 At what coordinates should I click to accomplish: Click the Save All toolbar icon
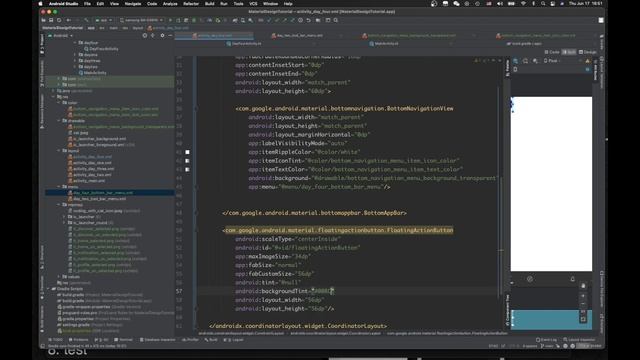pyautogui.click(x=51, y=20)
